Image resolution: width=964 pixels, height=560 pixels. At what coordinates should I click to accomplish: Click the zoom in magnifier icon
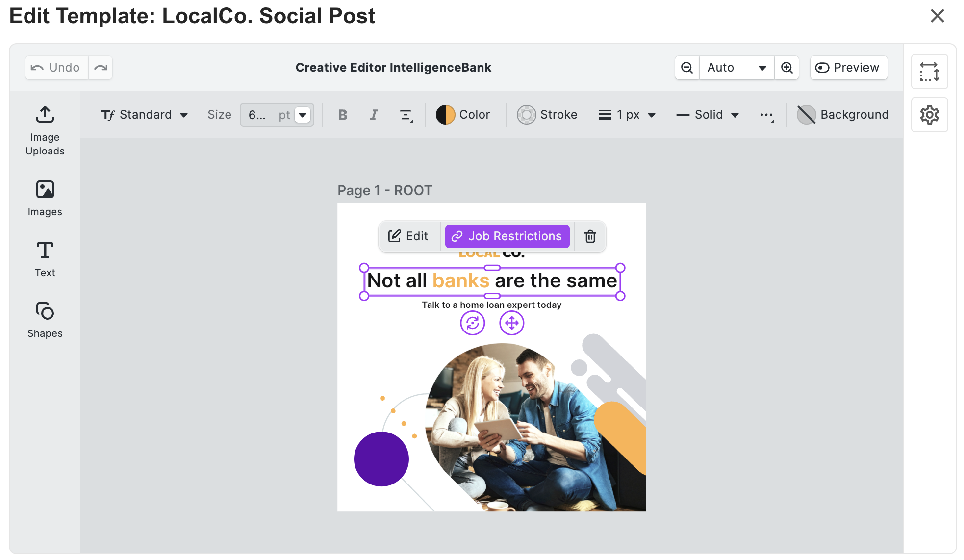(x=787, y=68)
